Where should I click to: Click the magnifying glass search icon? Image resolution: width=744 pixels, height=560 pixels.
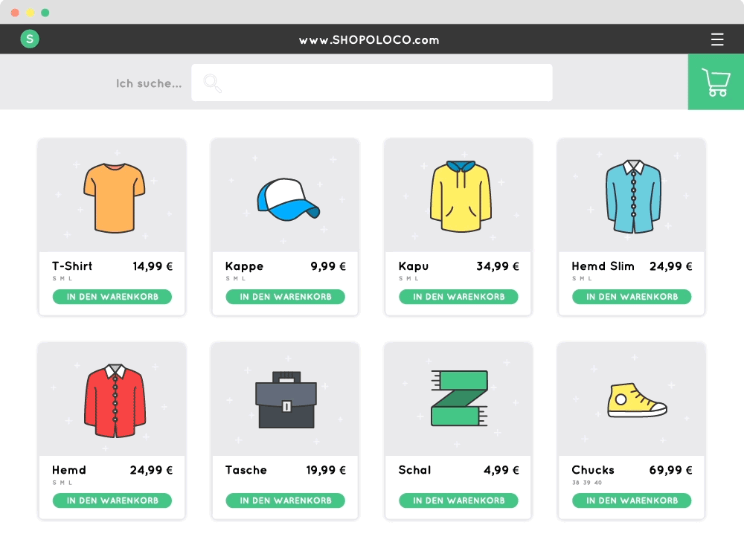tap(213, 83)
